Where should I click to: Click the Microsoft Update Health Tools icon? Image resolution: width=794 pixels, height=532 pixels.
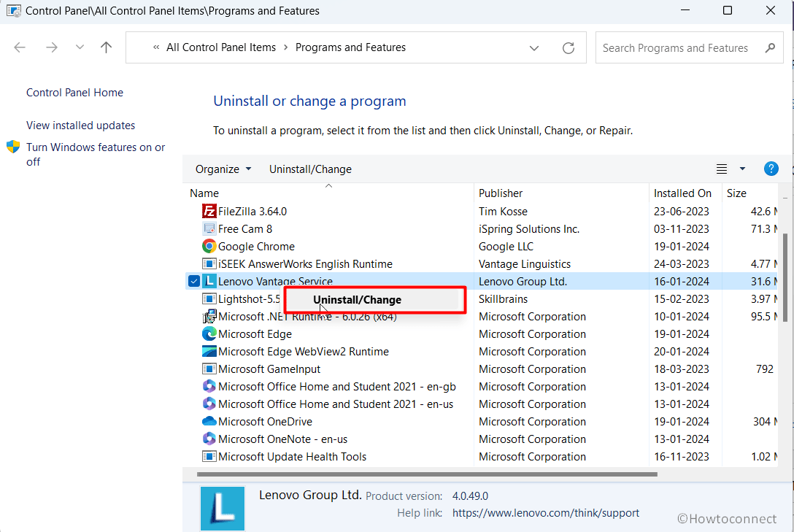coord(209,457)
